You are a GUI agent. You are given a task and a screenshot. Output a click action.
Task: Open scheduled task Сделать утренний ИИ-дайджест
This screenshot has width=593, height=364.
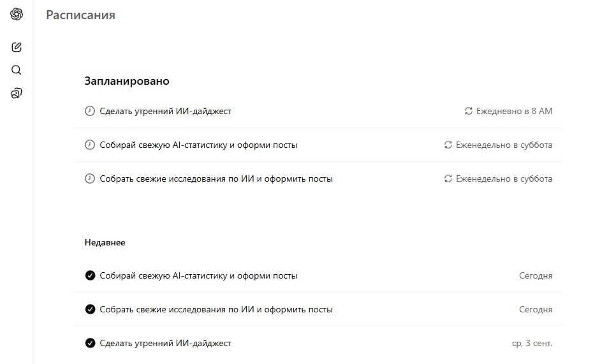tap(166, 111)
